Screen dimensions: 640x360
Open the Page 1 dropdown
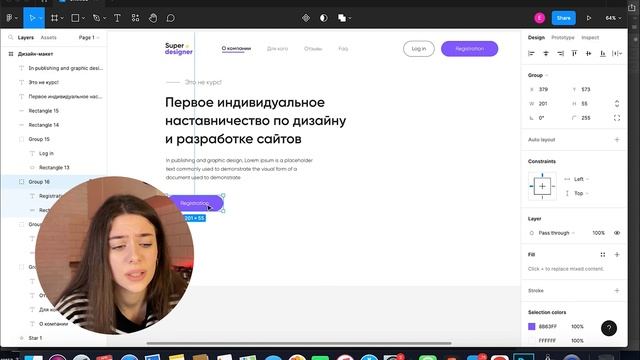[x=89, y=38]
